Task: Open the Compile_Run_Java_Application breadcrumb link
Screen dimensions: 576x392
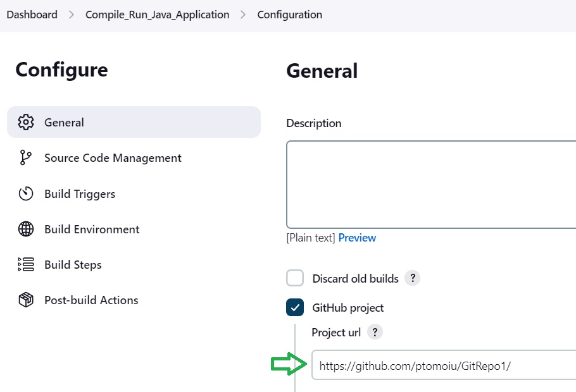Action: tap(157, 15)
